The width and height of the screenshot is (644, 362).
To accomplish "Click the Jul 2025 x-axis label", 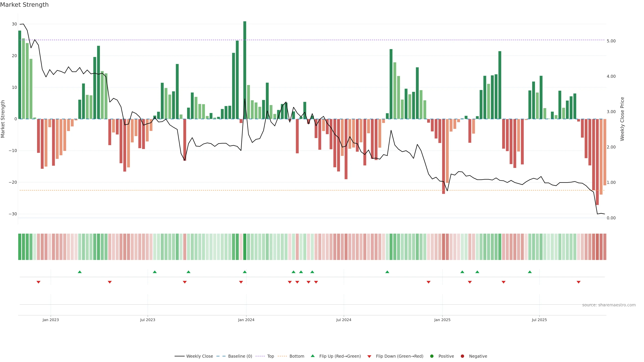I will (539, 320).
